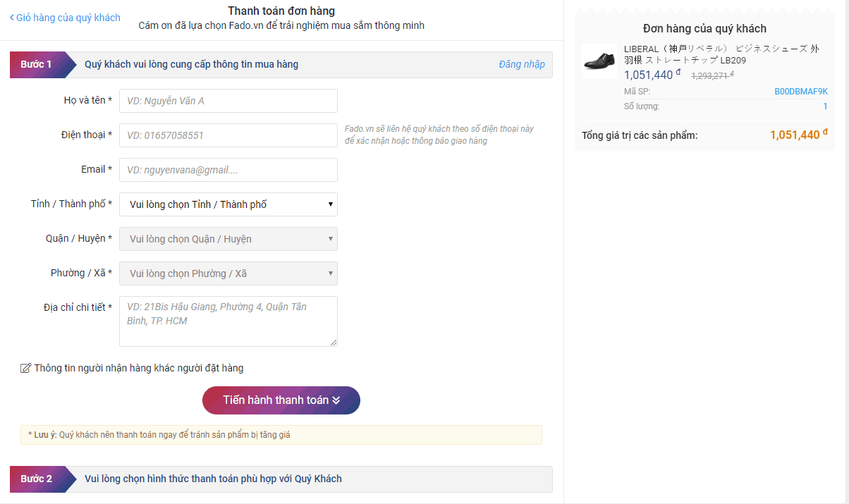Image resolution: width=849 pixels, height=504 pixels.
Task: Click the Địa chỉ chi tiết text area
Action: 228,321
